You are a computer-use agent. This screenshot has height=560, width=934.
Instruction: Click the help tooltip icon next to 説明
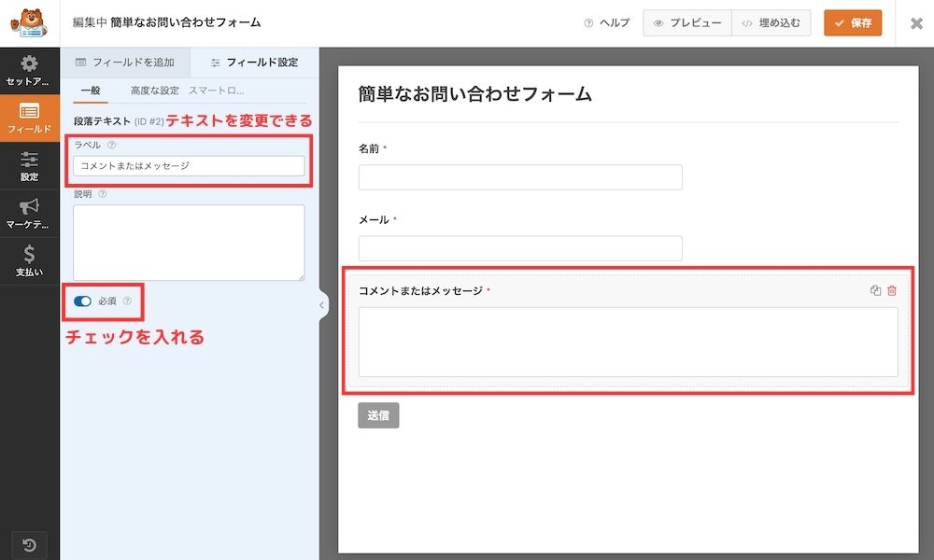(x=103, y=193)
